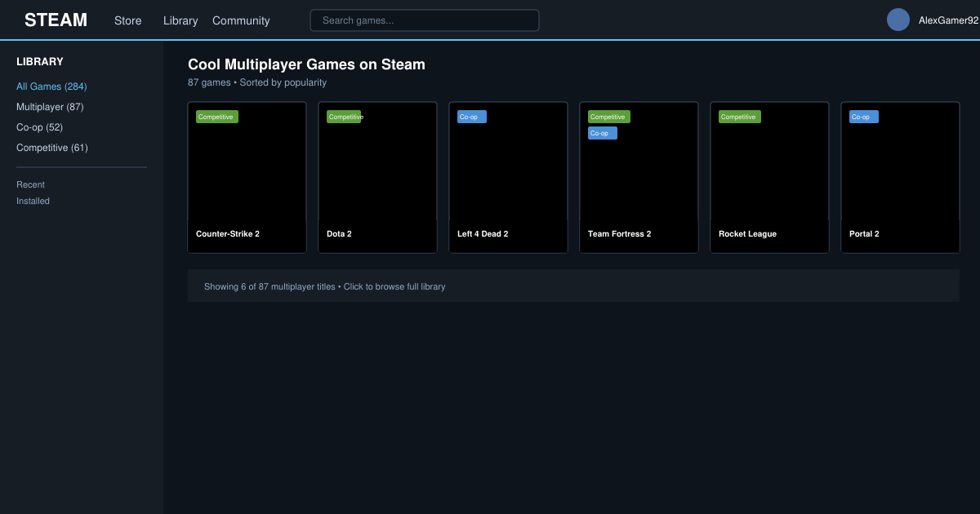980x514 pixels.
Task: Click the Portal 2 title text
Action: point(864,234)
